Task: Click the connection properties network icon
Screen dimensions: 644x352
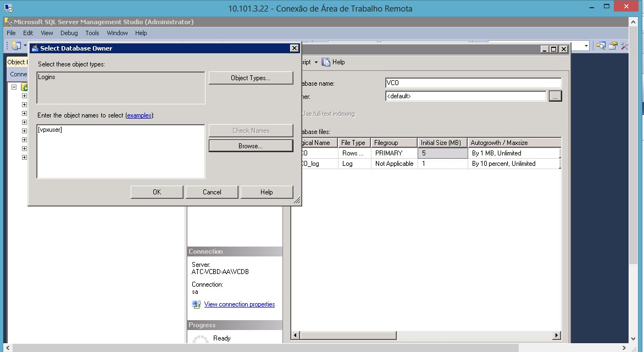Action: 196,304
